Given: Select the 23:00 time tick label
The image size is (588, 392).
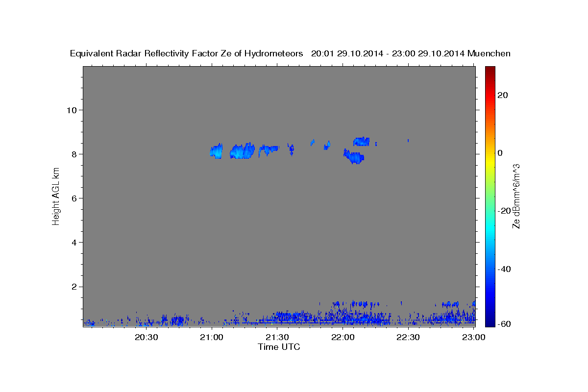Looking at the screenshot, I should coord(474,337).
